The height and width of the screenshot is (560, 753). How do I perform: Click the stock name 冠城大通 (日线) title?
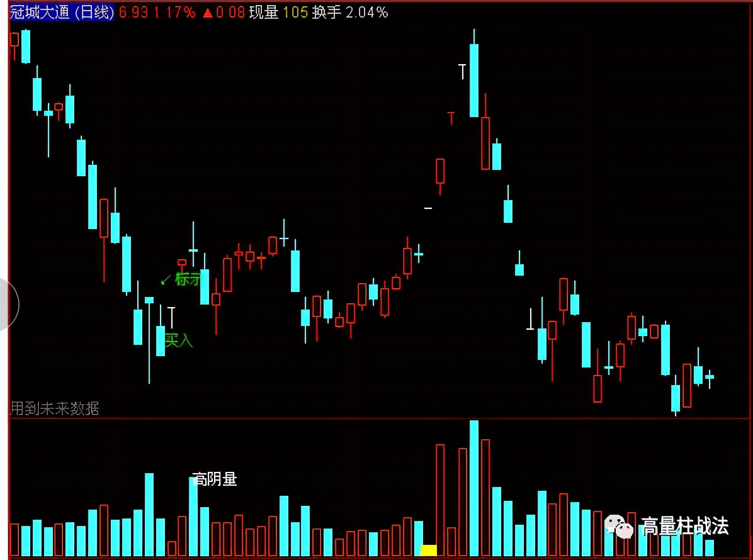pos(62,12)
